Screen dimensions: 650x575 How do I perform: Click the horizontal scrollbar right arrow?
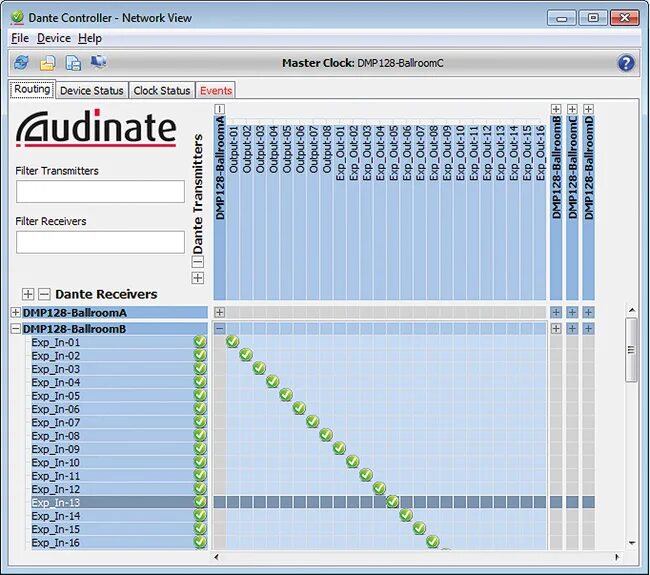[x=617, y=557]
